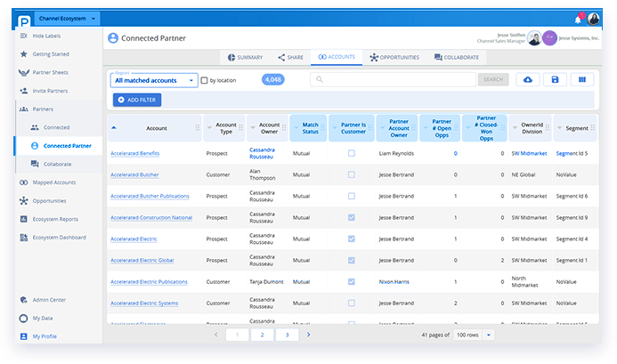Open the 100 rows per page dropdown
The height and width of the screenshot is (364, 617).
[474, 335]
